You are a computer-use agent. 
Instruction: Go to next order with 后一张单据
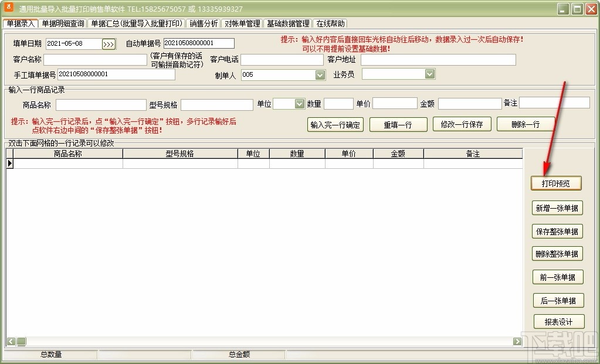pos(556,300)
